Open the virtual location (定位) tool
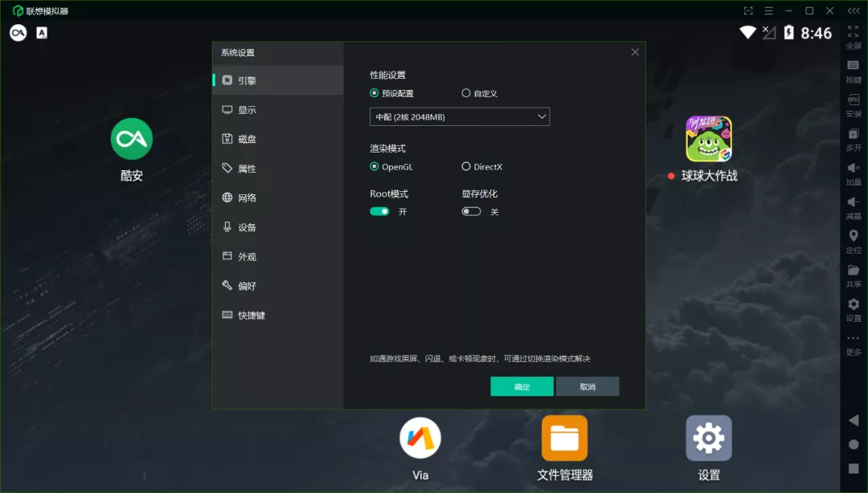The width and height of the screenshot is (868, 493). [853, 239]
